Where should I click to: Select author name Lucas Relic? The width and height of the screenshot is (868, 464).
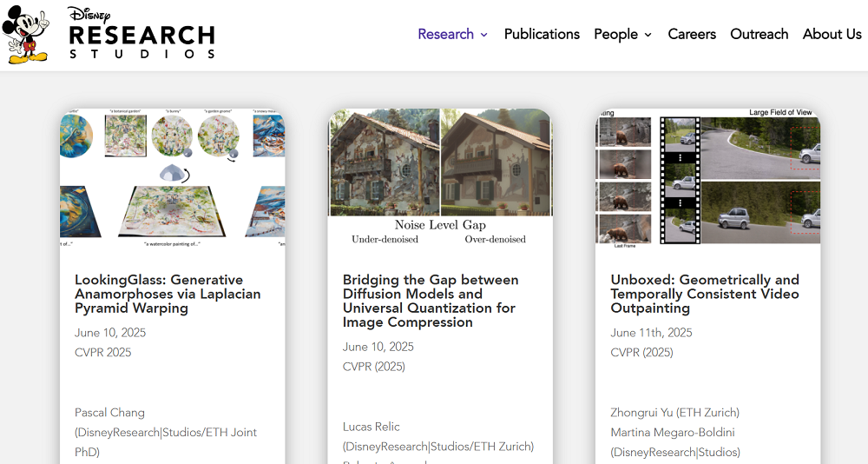click(372, 427)
